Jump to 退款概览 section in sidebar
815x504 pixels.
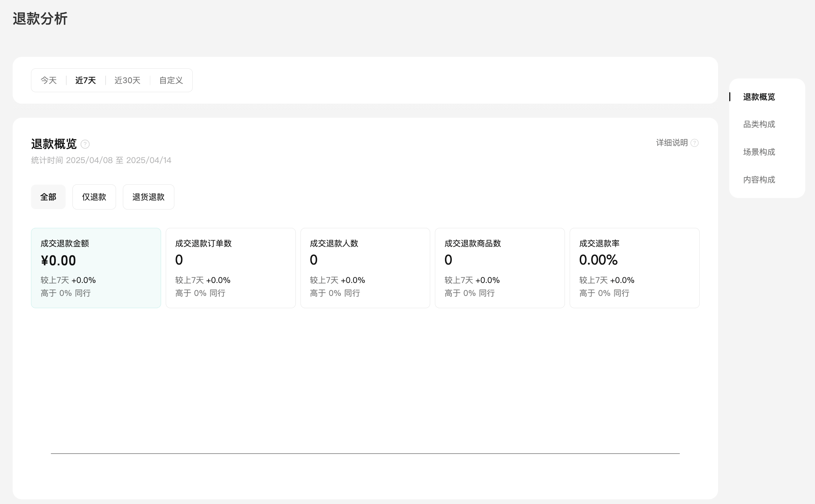pos(759,97)
